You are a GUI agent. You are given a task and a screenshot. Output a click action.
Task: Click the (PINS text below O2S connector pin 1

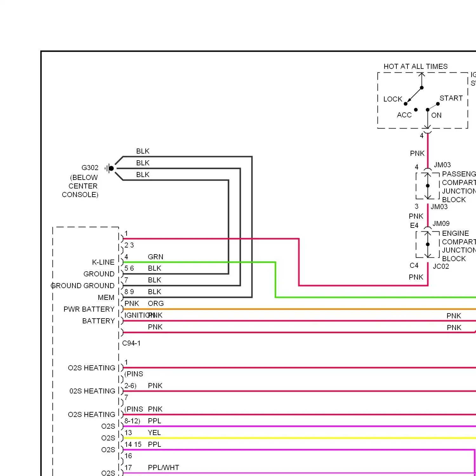pos(134,374)
